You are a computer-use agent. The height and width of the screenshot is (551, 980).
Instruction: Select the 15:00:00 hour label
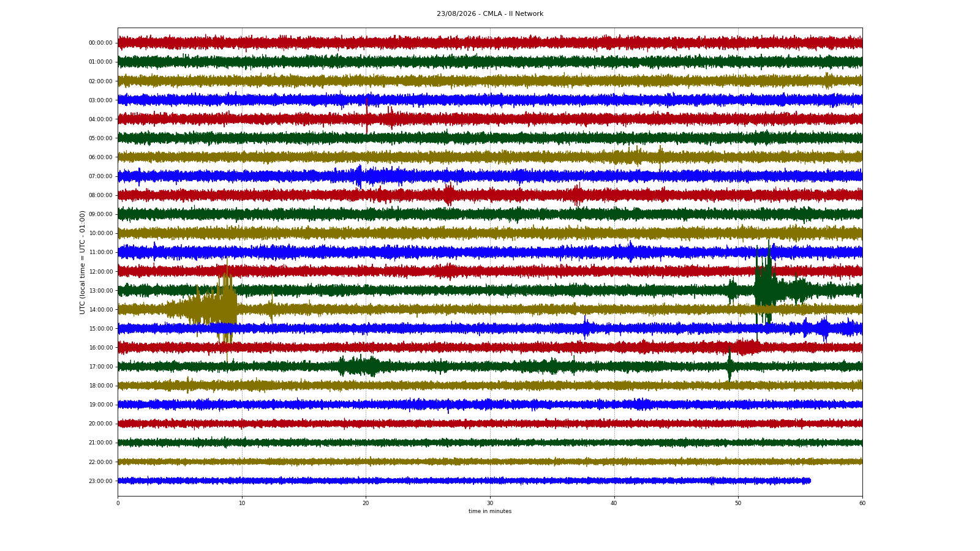tap(100, 329)
